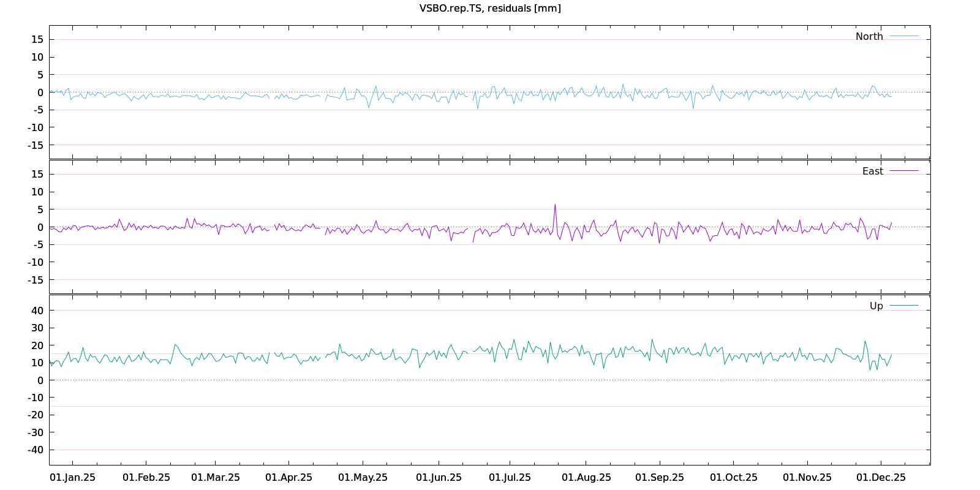980x490 pixels.
Task: Click the East legend label
Action: click(x=873, y=171)
